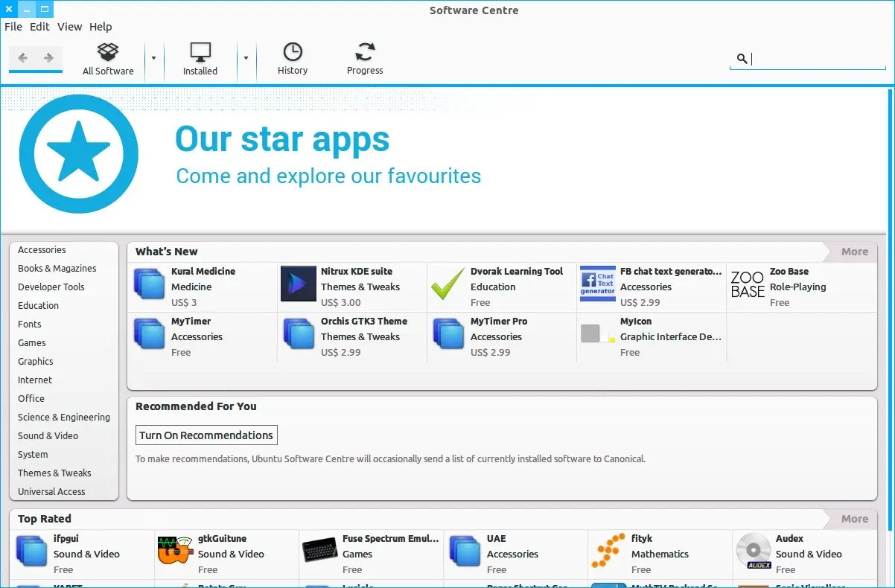Open ifpgui app icon
The height and width of the screenshot is (588, 895).
click(31, 552)
